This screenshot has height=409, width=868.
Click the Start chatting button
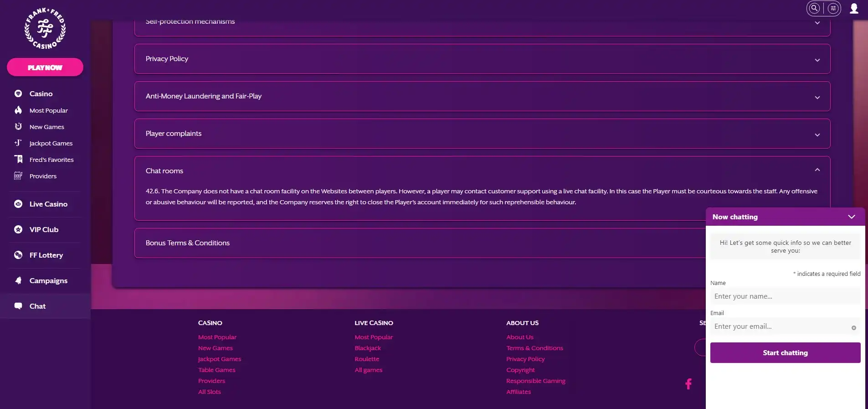[x=785, y=353]
